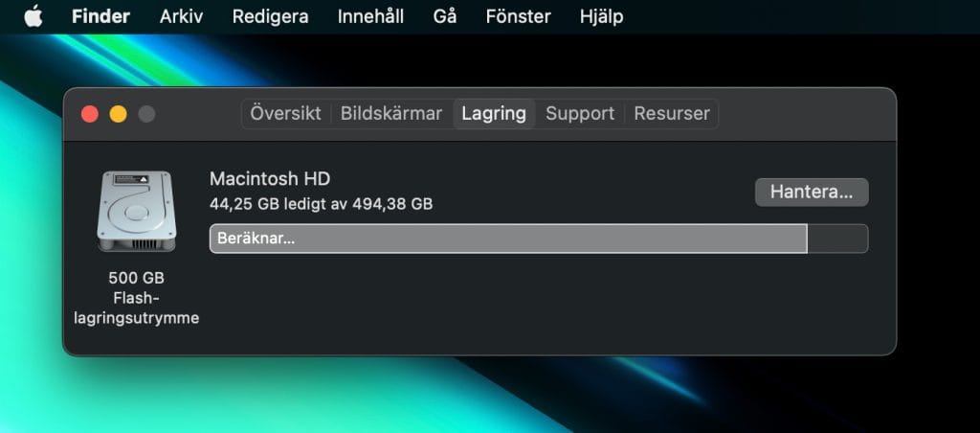The height and width of the screenshot is (433, 980).
Task: Open the Redigera menu
Action: (x=270, y=17)
